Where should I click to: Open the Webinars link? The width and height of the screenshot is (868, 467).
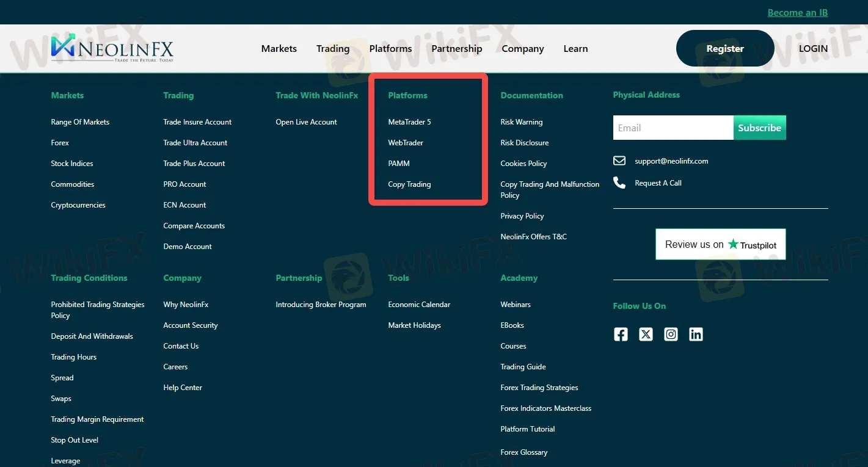516,305
